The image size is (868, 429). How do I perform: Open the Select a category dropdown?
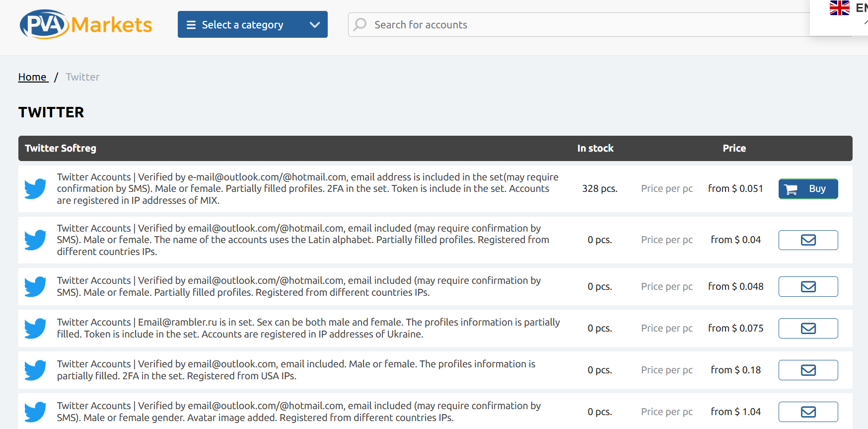tap(253, 24)
